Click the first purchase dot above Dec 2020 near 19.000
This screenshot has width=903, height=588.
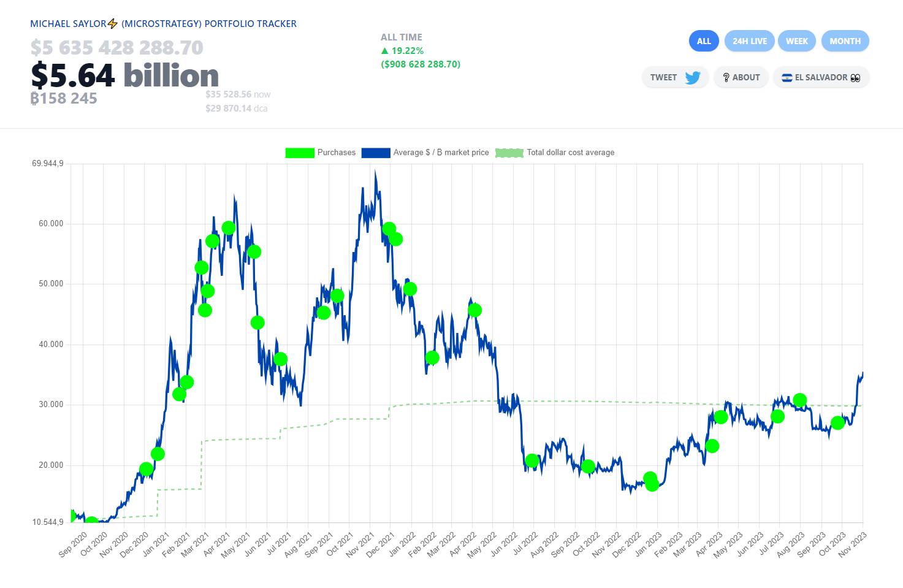click(146, 469)
